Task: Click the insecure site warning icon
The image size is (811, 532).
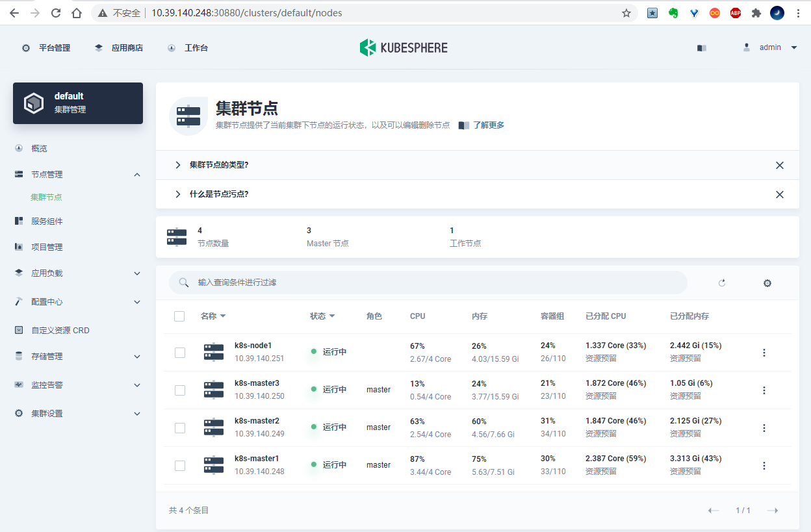Action: [x=103, y=13]
